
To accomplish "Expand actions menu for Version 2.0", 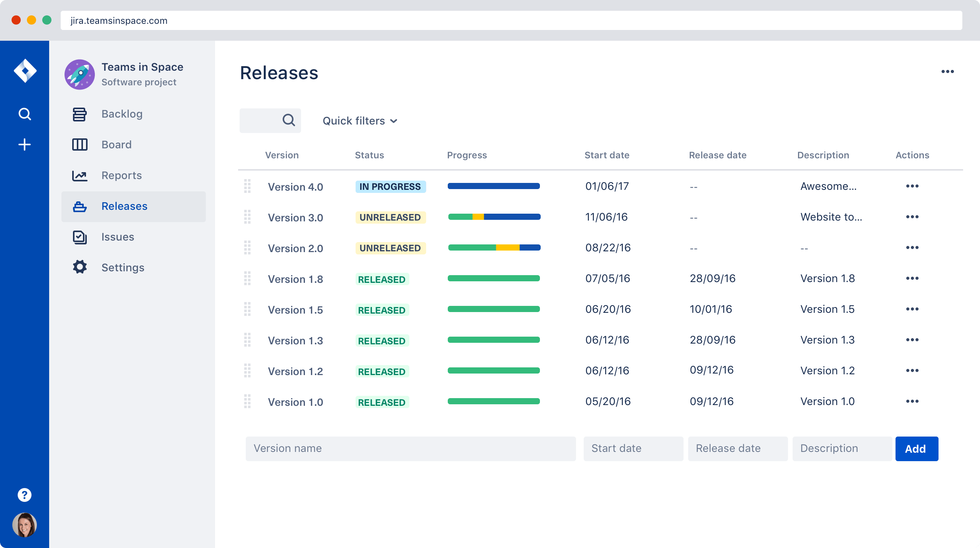I will click(912, 248).
